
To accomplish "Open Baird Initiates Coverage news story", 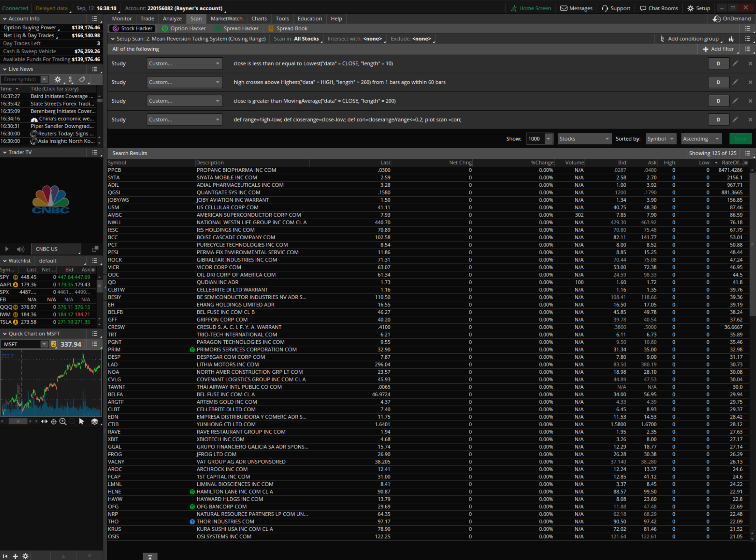I will pyautogui.click(x=62, y=96).
